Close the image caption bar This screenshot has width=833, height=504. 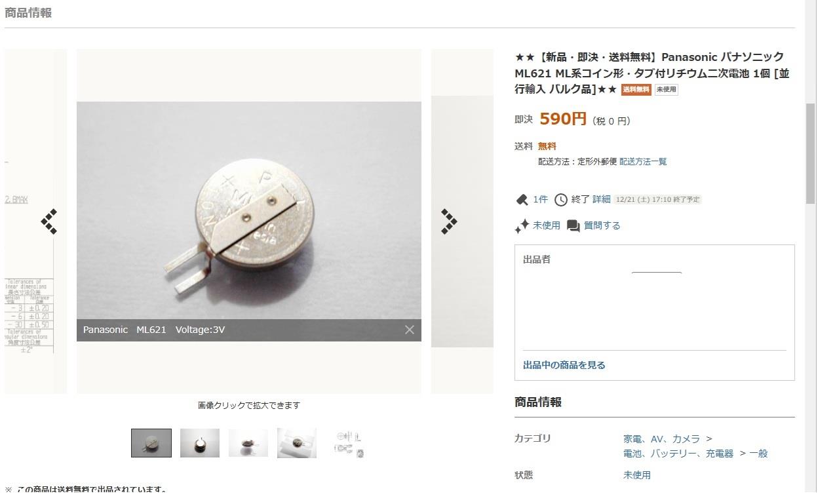pyautogui.click(x=410, y=330)
